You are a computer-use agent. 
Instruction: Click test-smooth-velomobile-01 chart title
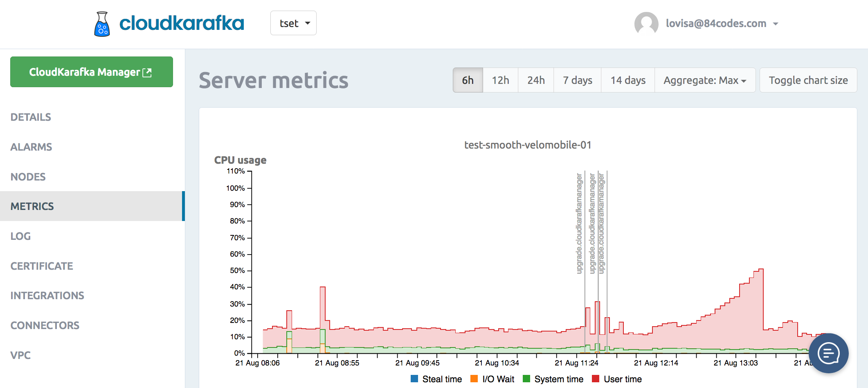[x=528, y=145]
